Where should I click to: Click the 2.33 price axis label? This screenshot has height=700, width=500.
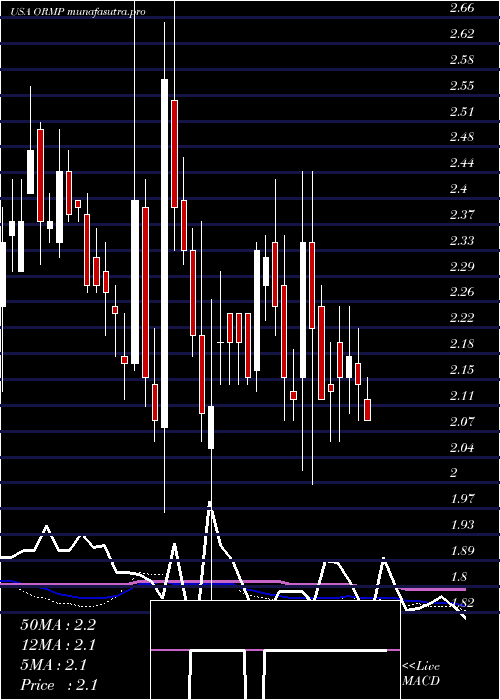pos(462,241)
